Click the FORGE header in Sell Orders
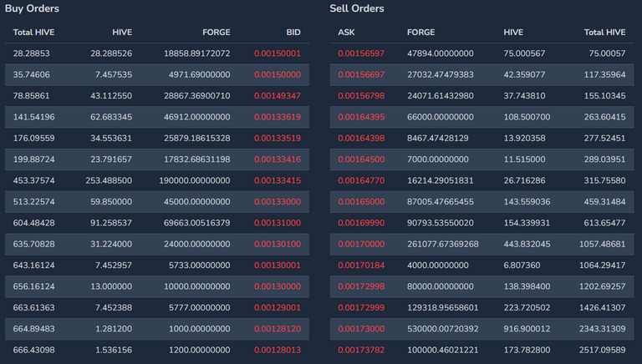The image size is (642, 364). (421, 33)
